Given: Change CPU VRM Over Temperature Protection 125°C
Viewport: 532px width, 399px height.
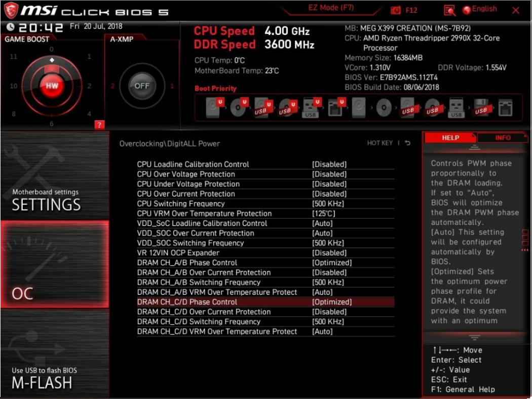Looking at the screenshot, I should (323, 214).
